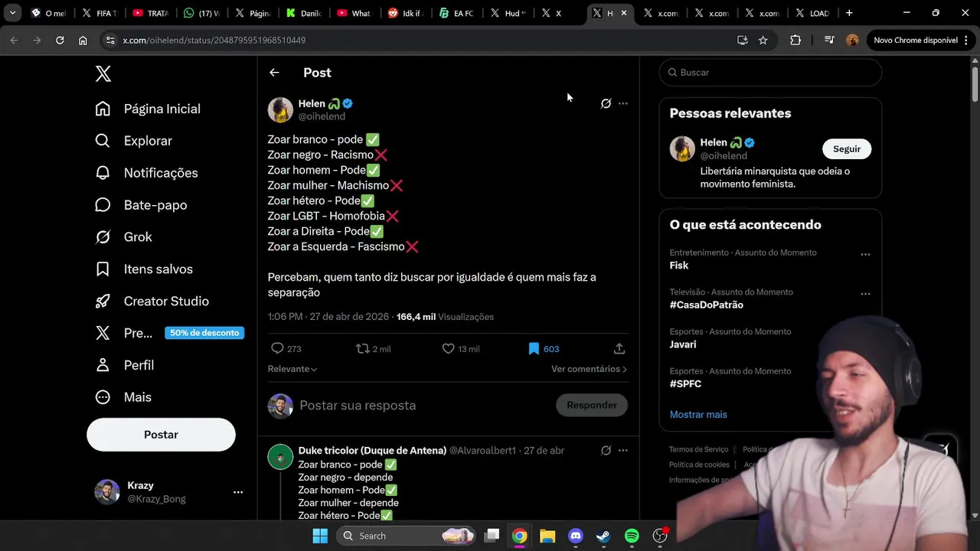Viewport: 980px width, 551px height.
Task: Open more options on Duke tricolor reply
Action: (x=623, y=451)
